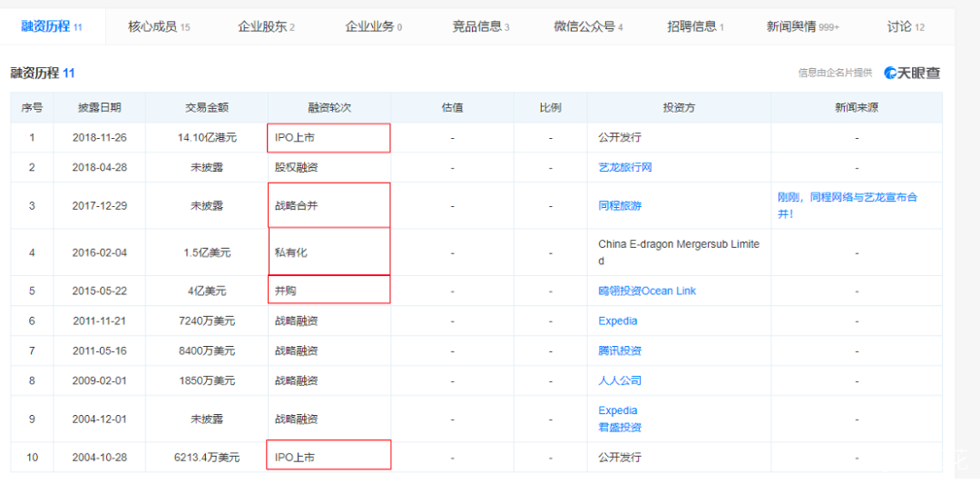The image size is (980, 484).
Task: Open Expedia link in the 2004-12-01 row
Action: pyautogui.click(x=618, y=410)
